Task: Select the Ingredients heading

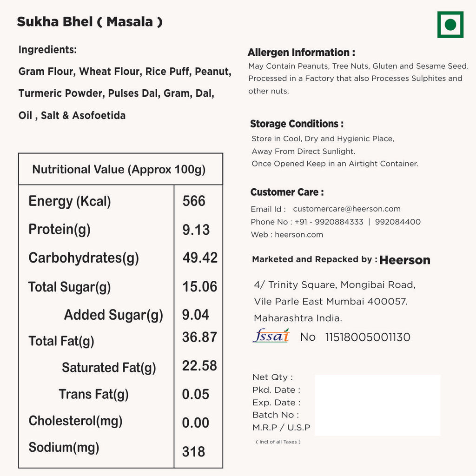Action: pyautogui.click(x=47, y=50)
